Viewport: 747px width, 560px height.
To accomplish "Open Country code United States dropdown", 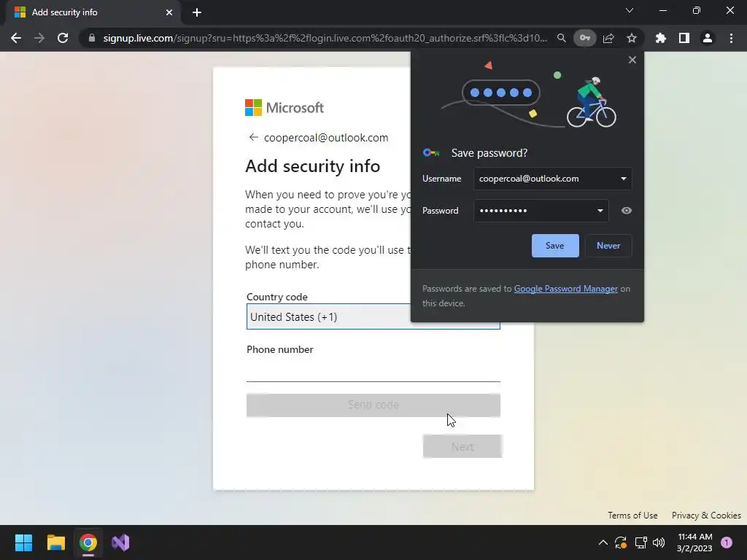I will (373, 316).
